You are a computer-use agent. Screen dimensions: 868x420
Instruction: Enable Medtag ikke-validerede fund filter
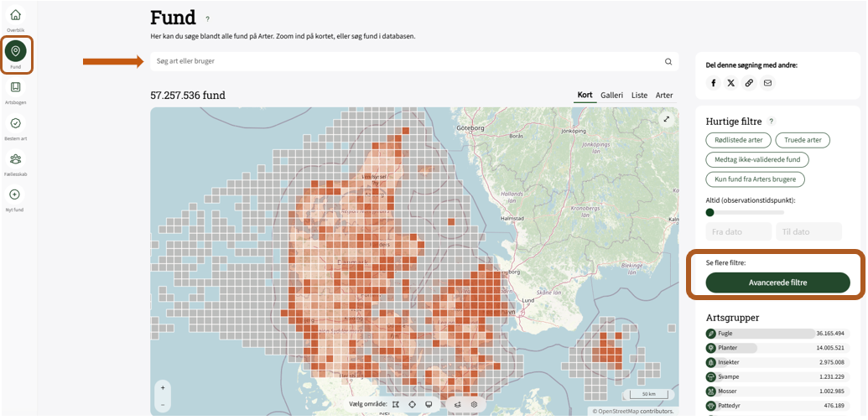point(756,159)
